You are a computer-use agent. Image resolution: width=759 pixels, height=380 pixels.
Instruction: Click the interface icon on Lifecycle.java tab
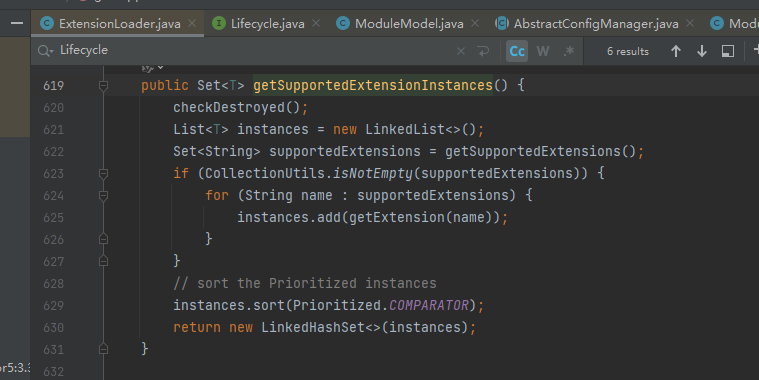click(219, 23)
